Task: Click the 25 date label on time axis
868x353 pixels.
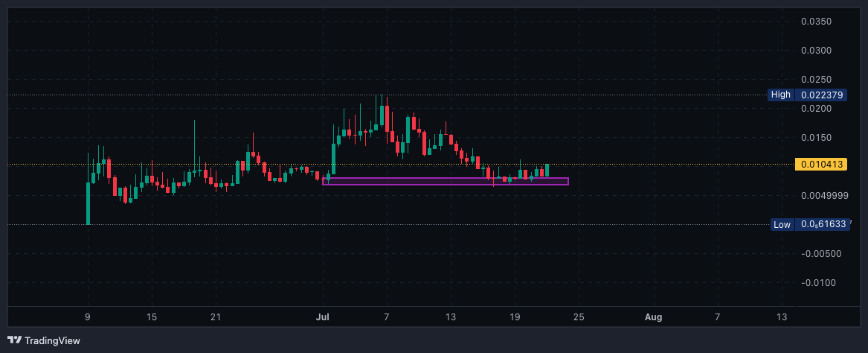Action: click(579, 317)
